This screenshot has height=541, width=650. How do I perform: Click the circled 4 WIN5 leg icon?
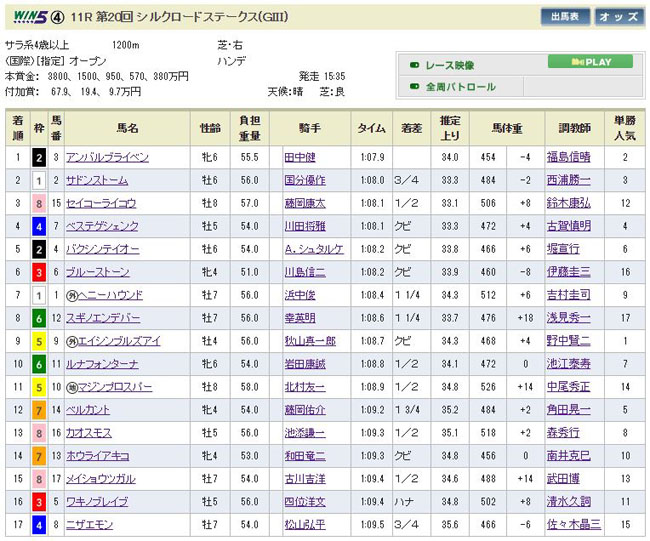point(60,17)
